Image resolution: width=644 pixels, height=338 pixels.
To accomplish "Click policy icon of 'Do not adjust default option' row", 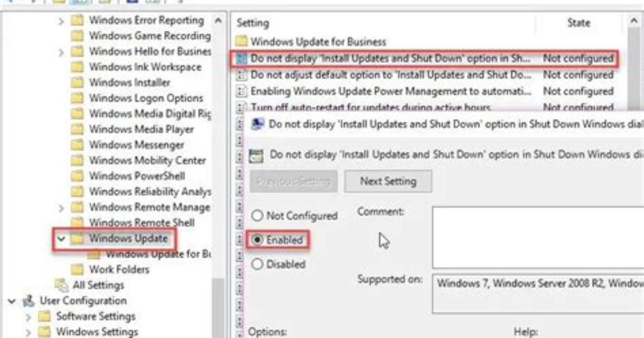I will tap(241, 75).
